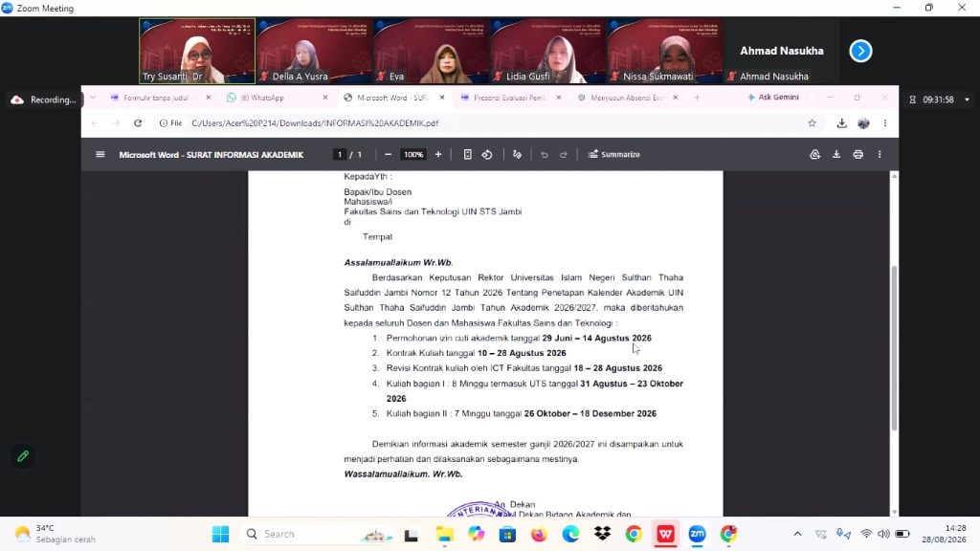Bookmark this page with star icon

[812, 123]
